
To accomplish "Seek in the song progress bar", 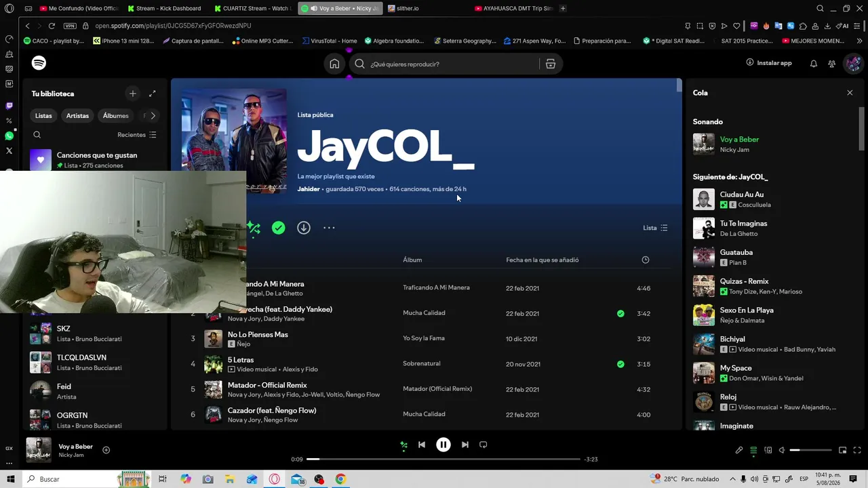I will [443, 460].
